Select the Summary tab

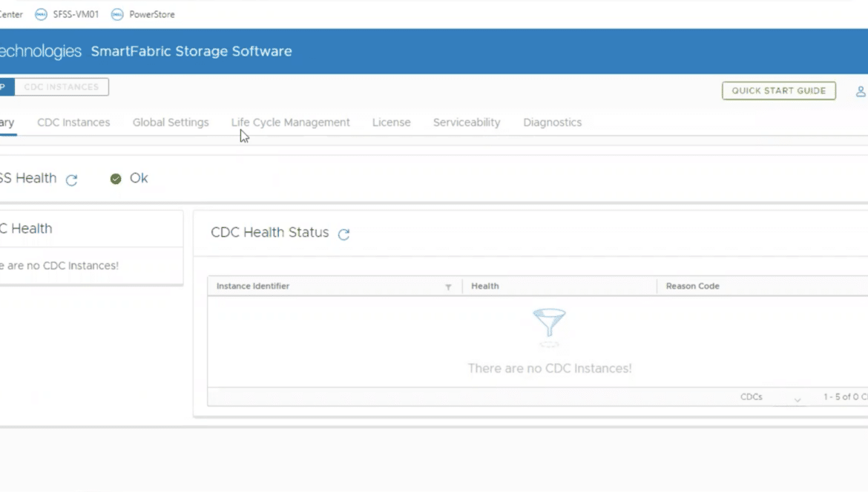tap(7, 122)
